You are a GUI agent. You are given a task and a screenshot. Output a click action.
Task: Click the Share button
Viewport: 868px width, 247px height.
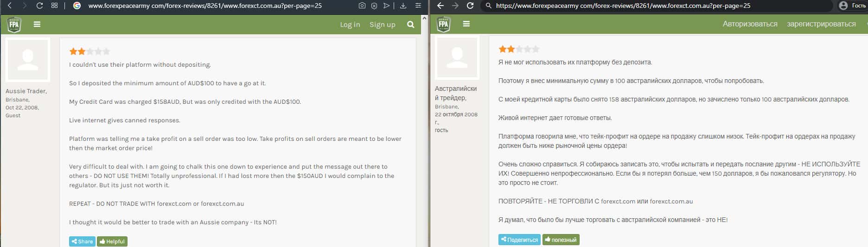[x=83, y=241]
